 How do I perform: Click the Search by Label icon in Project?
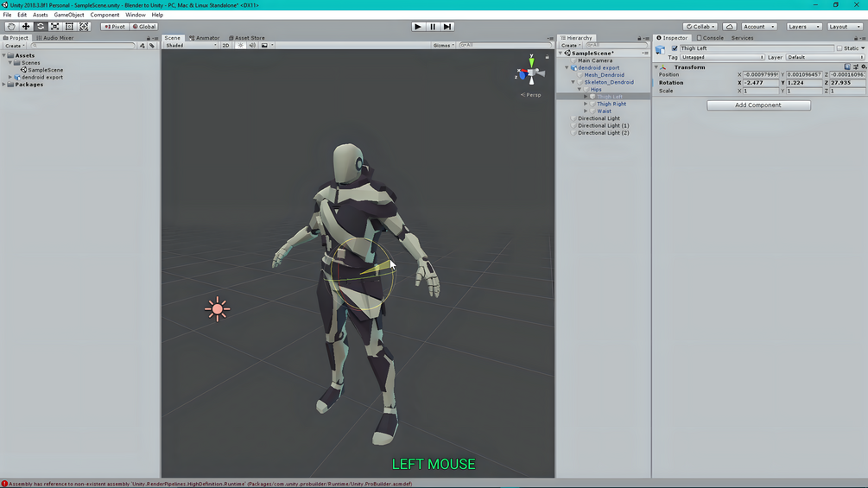(152, 46)
